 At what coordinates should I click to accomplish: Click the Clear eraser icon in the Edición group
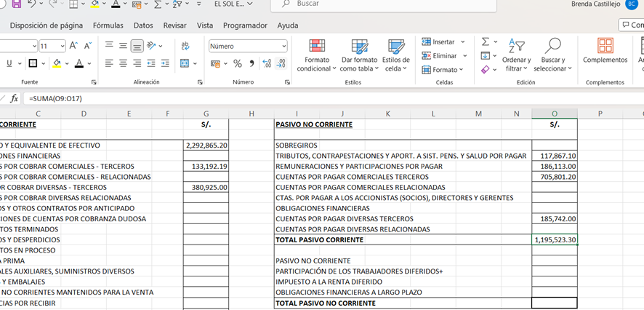click(x=486, y=69)
